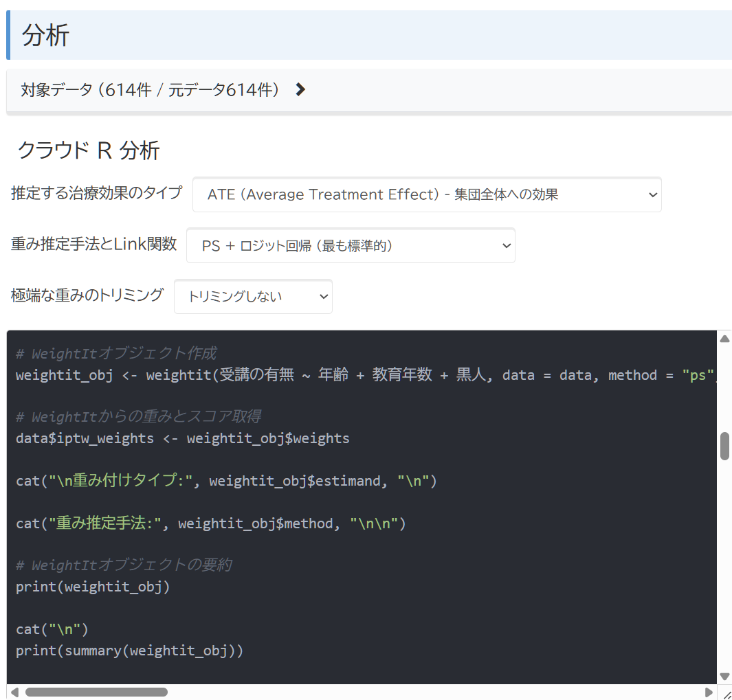Click the vertical scrollbar thumb in code area
The height and width of the screenshot is (700, 732).
(x=724, y=446)
